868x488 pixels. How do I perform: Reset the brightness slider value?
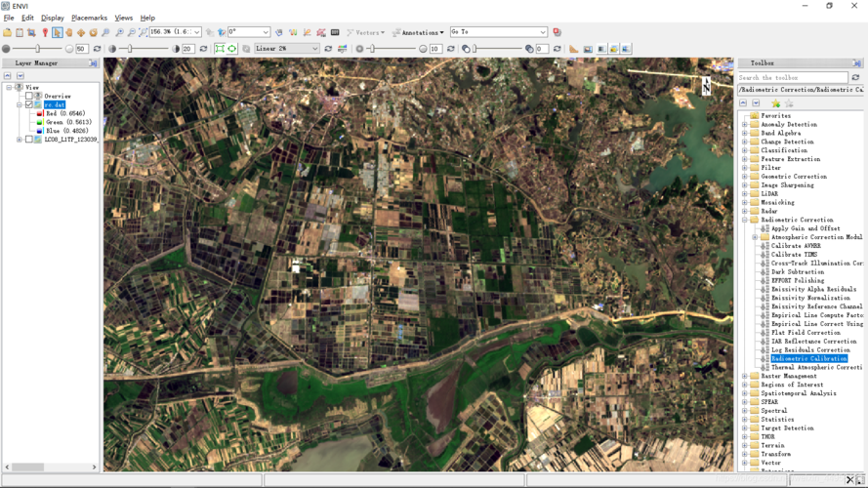coord(97,49)
